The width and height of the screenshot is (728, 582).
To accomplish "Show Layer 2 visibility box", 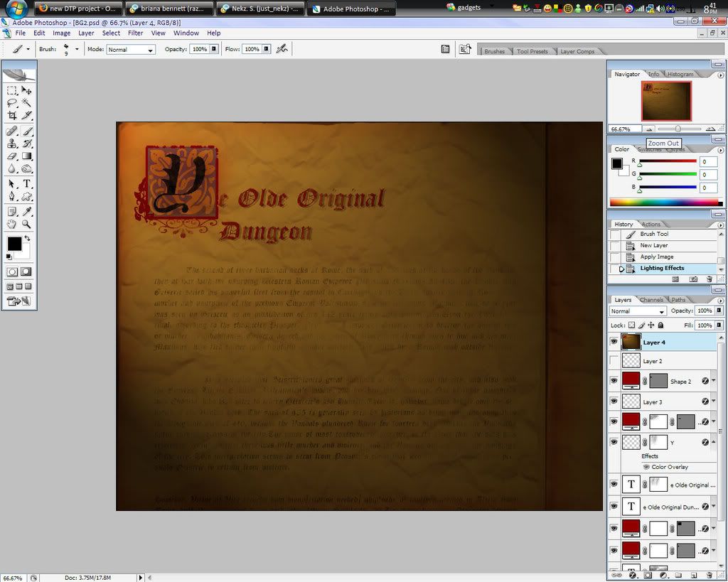I will click(x=614, y=361).
